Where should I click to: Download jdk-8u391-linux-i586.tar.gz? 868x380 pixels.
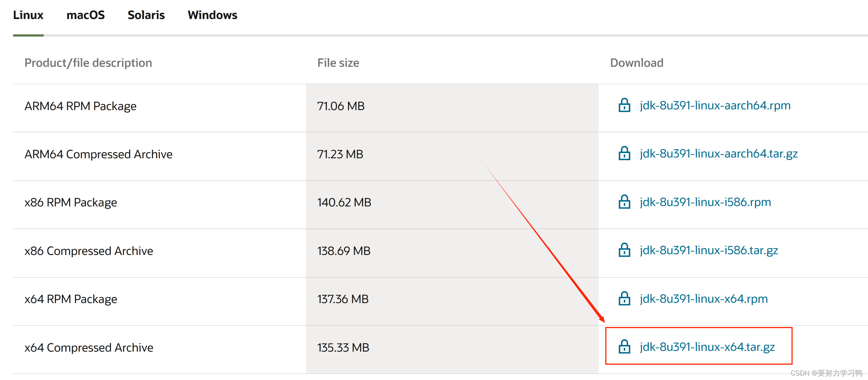709,250
